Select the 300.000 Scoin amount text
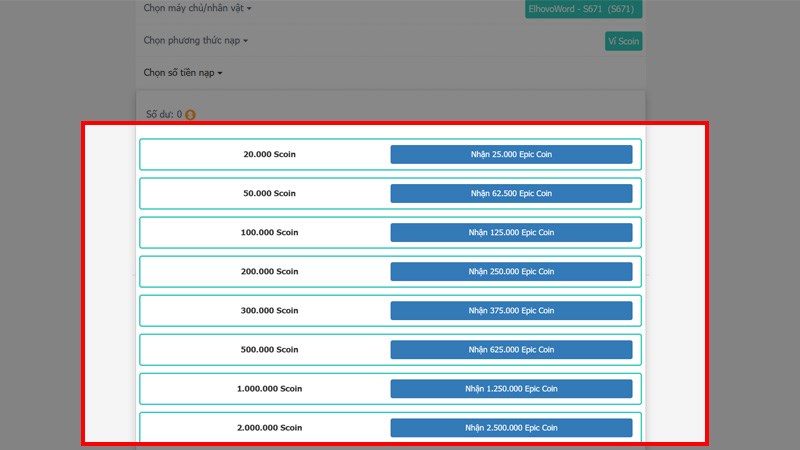This screenshot has width=800, height=450. pyautogui.click(x=269, y=310)
